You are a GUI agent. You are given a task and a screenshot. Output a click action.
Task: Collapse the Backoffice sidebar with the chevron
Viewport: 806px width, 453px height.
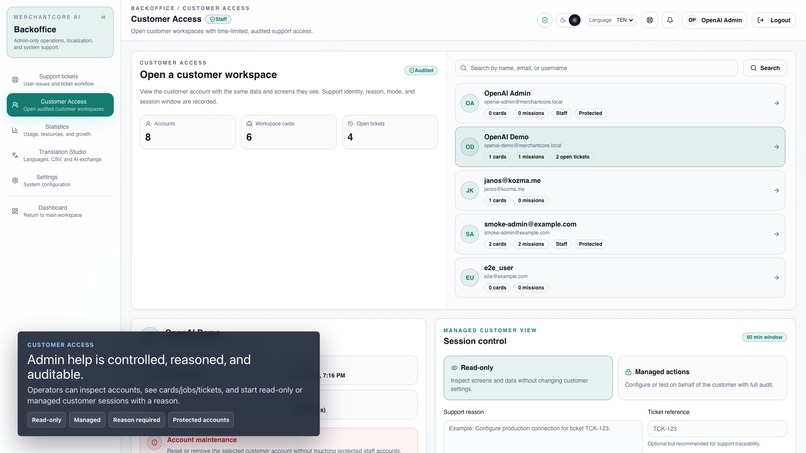pyautogui.click(x=103, y=17)
